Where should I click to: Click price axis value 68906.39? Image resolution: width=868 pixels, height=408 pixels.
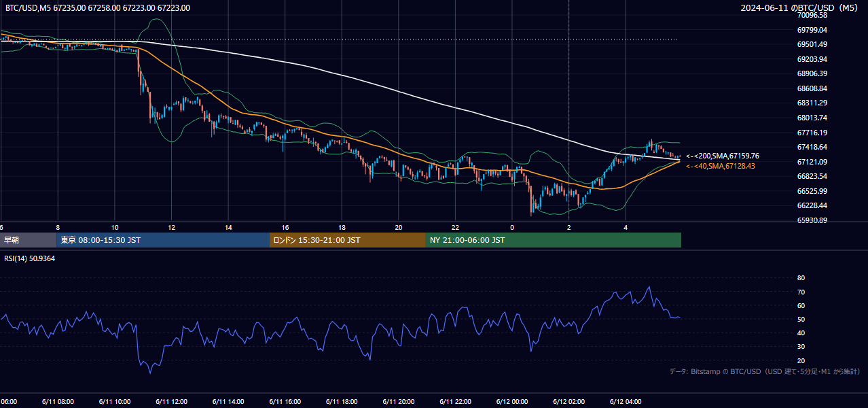click(x=812, y=73)
